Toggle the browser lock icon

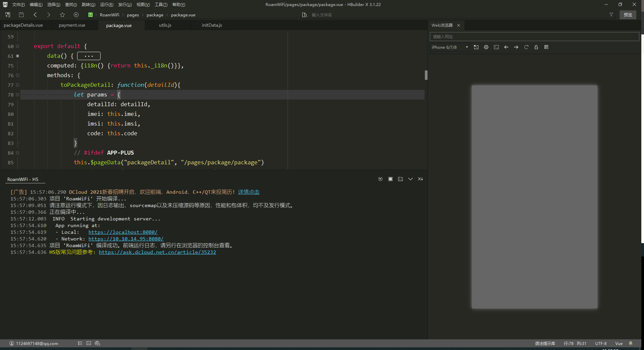(536, 47)
